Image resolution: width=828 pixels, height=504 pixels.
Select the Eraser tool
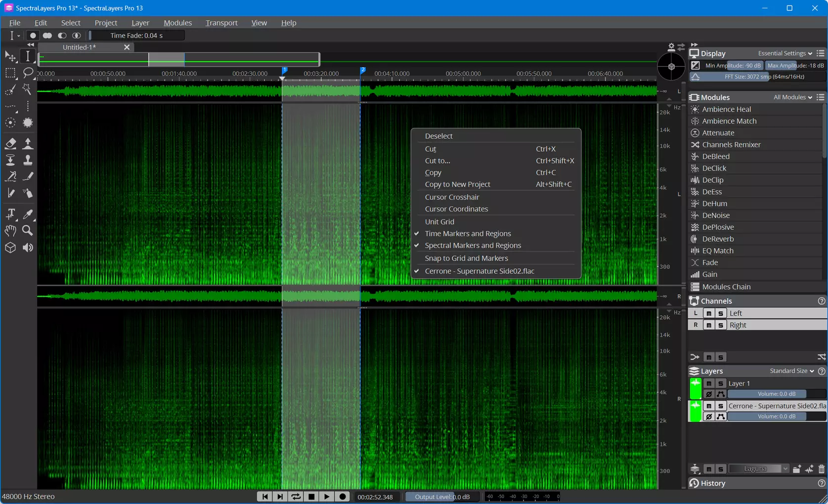coord(10,143)
